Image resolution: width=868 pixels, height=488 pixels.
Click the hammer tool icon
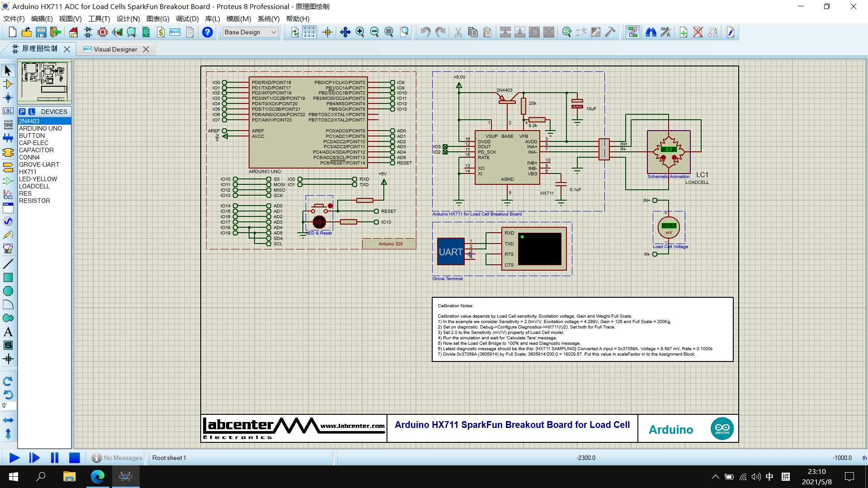tap(610, 32)
